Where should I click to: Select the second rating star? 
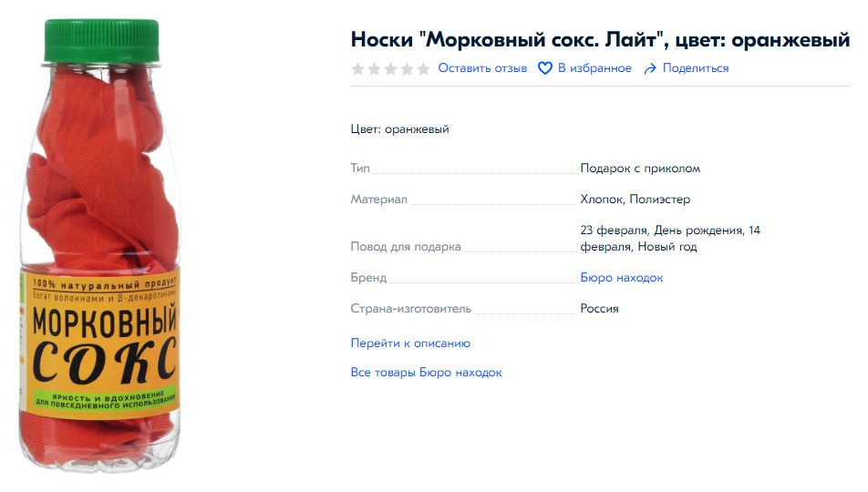[374, 69]
